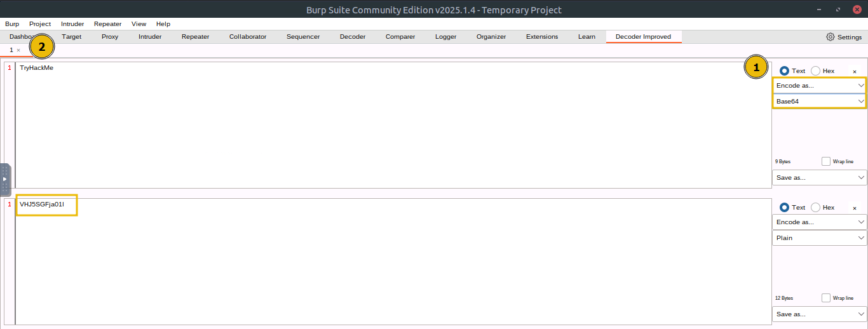
Task: Select Hex radio in the bottom panel
Action: pyautogui.click(x=815, y=208)
